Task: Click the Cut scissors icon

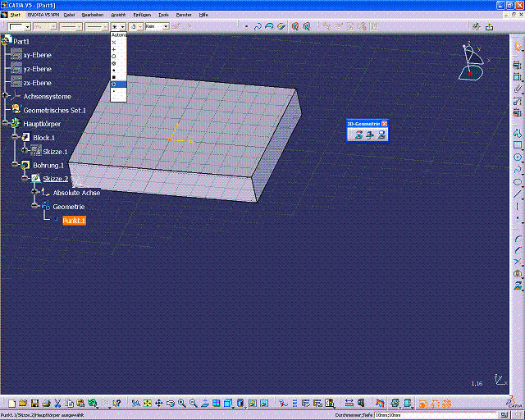Action: point(57,404)
